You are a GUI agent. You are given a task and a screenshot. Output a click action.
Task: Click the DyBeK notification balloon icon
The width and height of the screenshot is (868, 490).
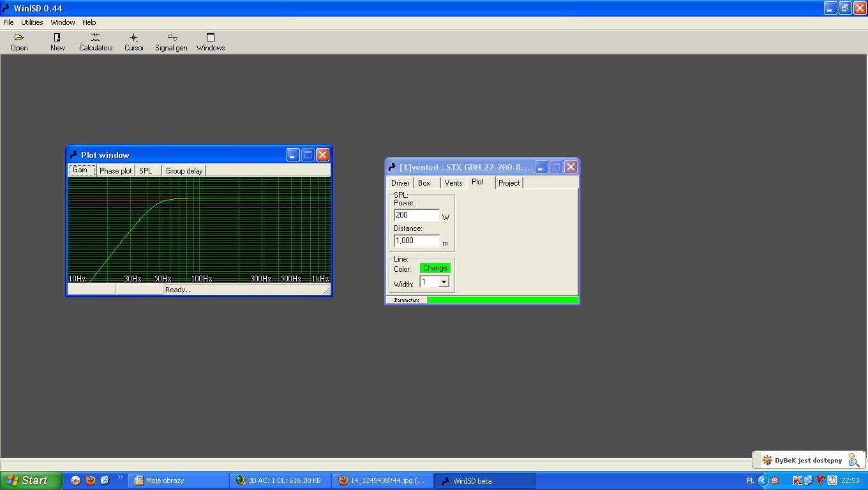[767, 460]
